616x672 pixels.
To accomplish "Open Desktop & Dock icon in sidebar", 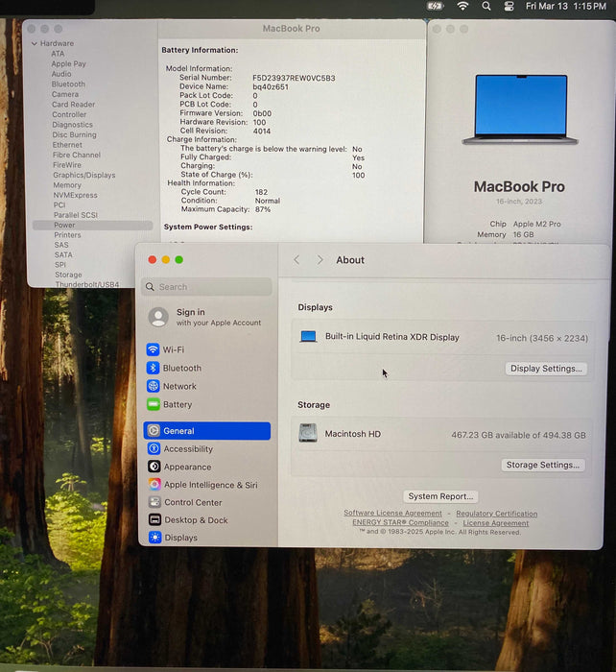I will (x=155, y=519).
